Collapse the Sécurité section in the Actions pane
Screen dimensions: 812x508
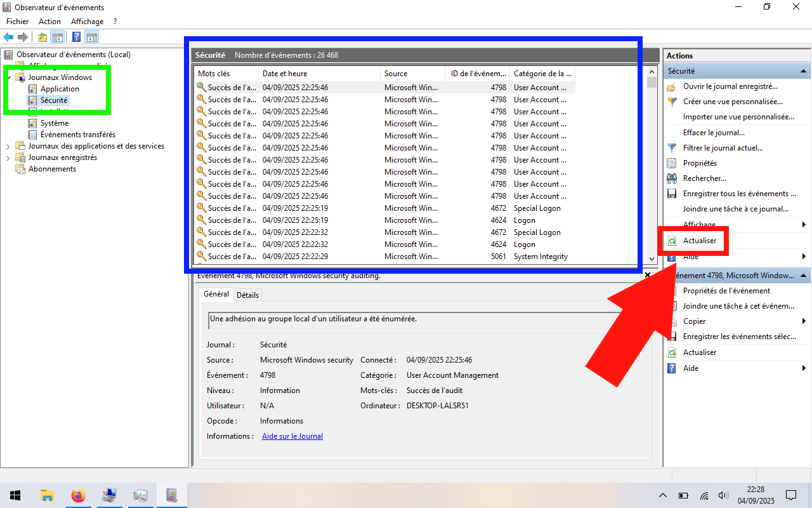coord(804,71)
